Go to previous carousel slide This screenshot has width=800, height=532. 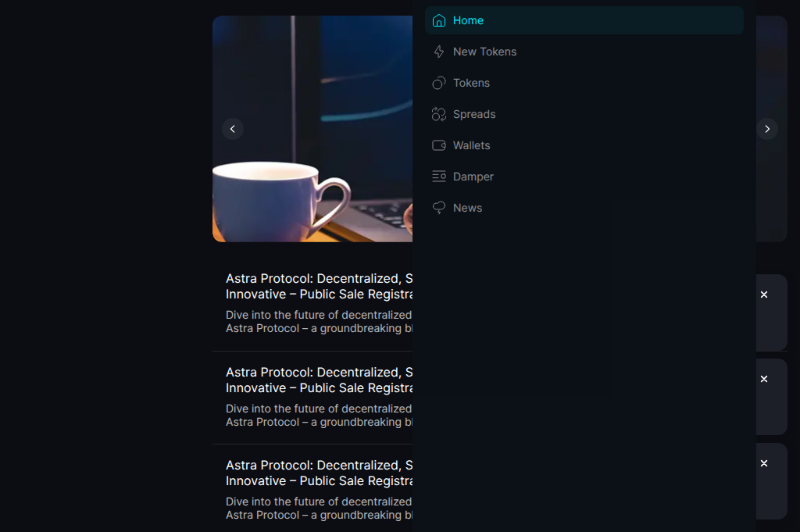pos(233,129)
